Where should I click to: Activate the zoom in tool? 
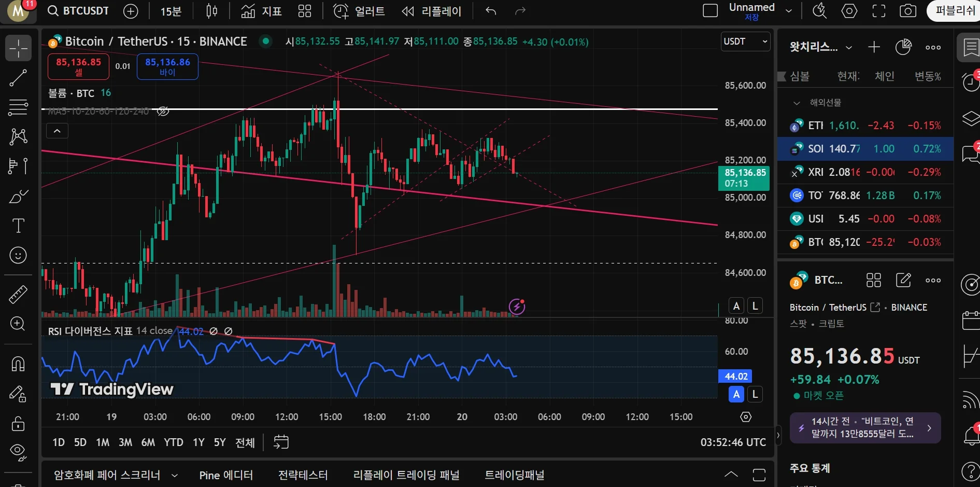point(18,324)
